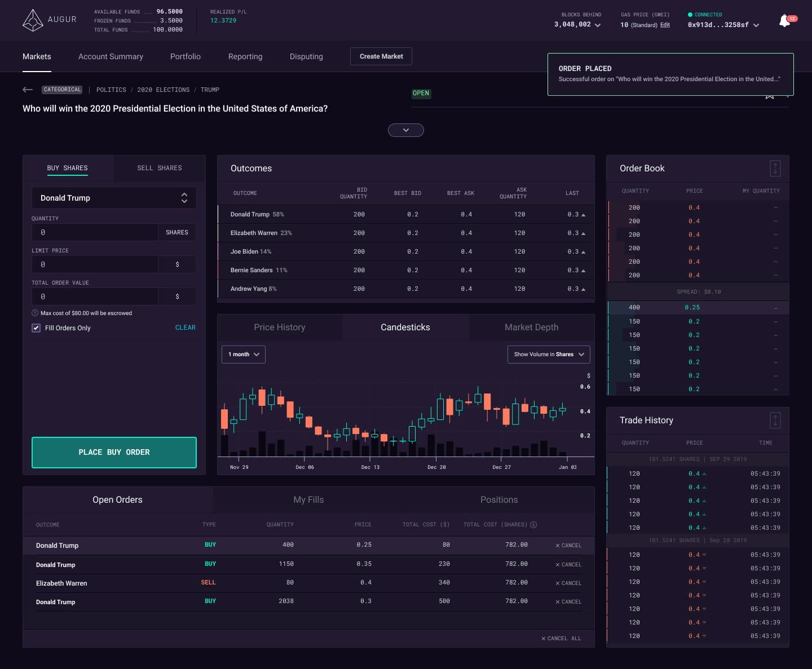Cancel the Elizabeth Warren sell order
Image resolution: width=812 pixels, height=669 pixels.
coord(568,583)
